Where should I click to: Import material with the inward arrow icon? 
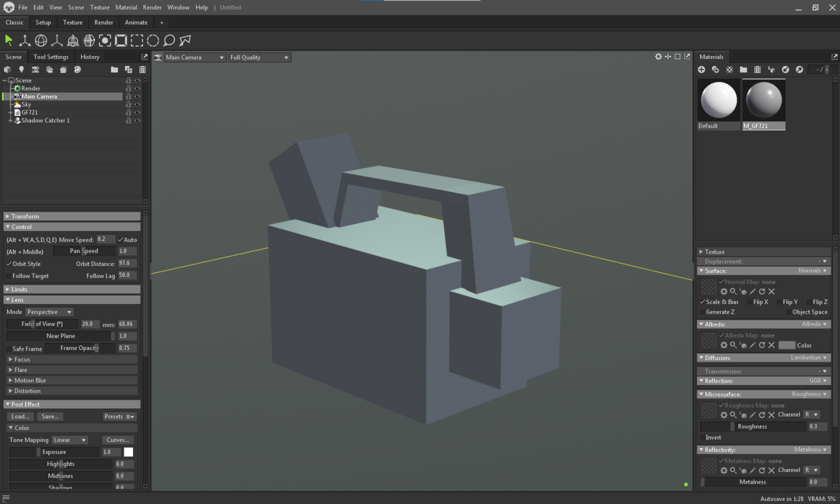pos(786,69)
